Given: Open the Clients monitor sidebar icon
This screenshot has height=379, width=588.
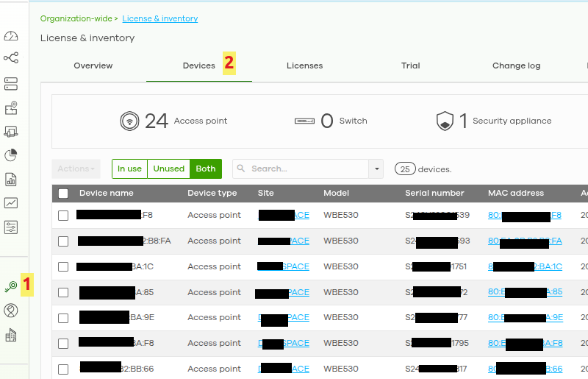Looking at the screenshot, I should (11, 132).
